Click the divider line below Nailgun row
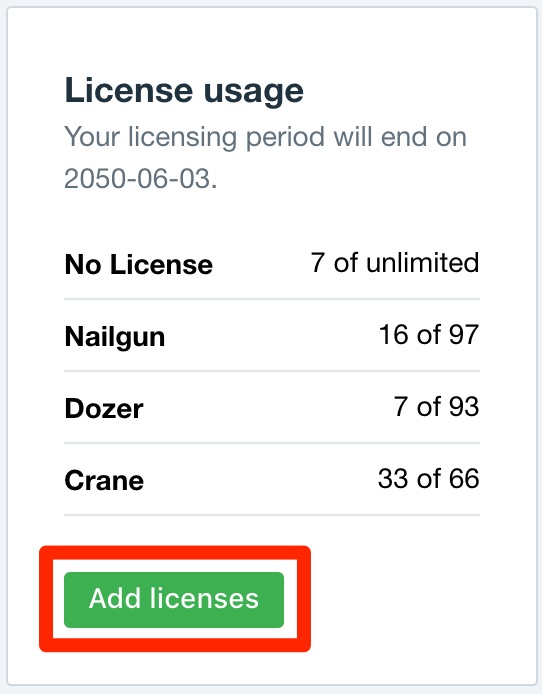 point(272,371)
